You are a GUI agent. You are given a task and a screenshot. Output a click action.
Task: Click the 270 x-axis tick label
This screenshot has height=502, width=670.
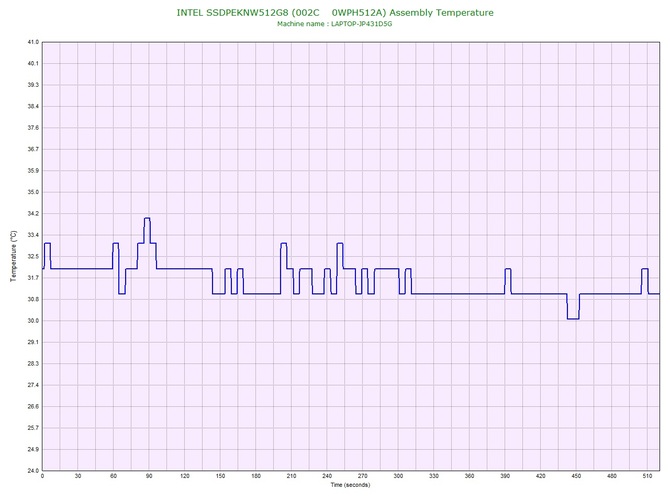(x=363, y=476)
